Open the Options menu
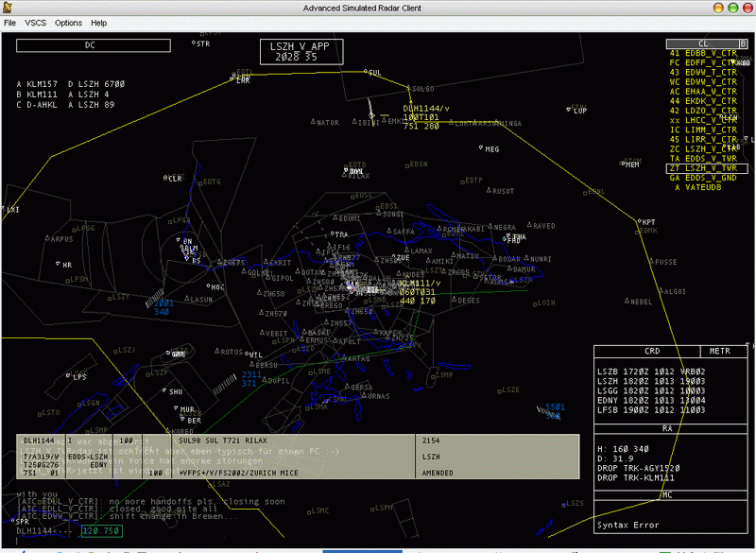The height and width of the screenshot is (553, 756). coord(68,22)
